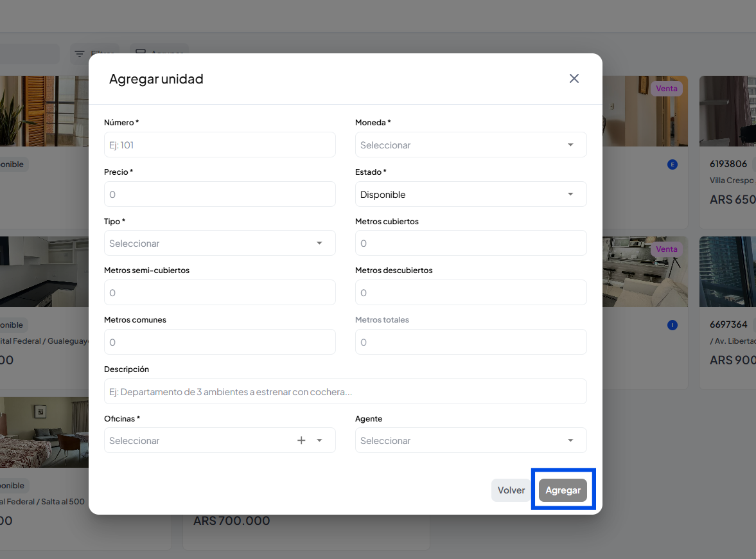The height and width of the screenshot is (559, 756).
Task: Click the Metros comunes input
Action: (220, 342)
